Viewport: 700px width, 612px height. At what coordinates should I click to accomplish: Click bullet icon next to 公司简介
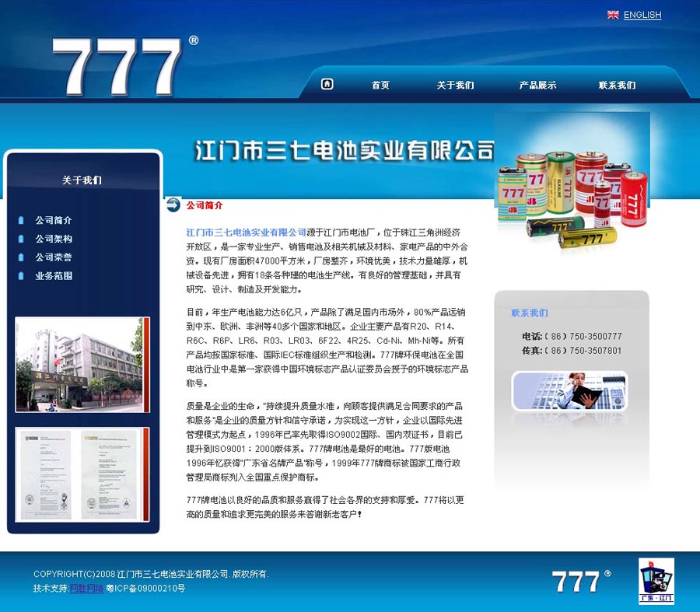(x=20, y=220)
